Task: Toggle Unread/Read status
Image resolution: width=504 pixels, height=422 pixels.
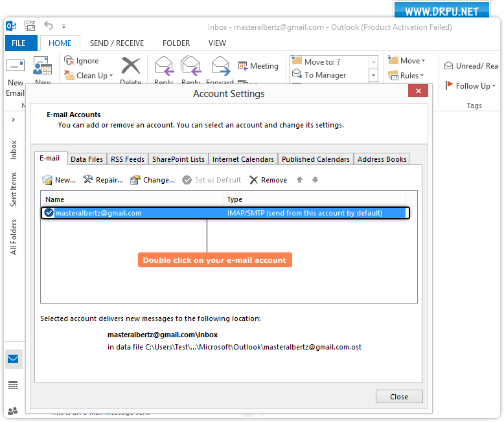Action: [x=471, y=66]
